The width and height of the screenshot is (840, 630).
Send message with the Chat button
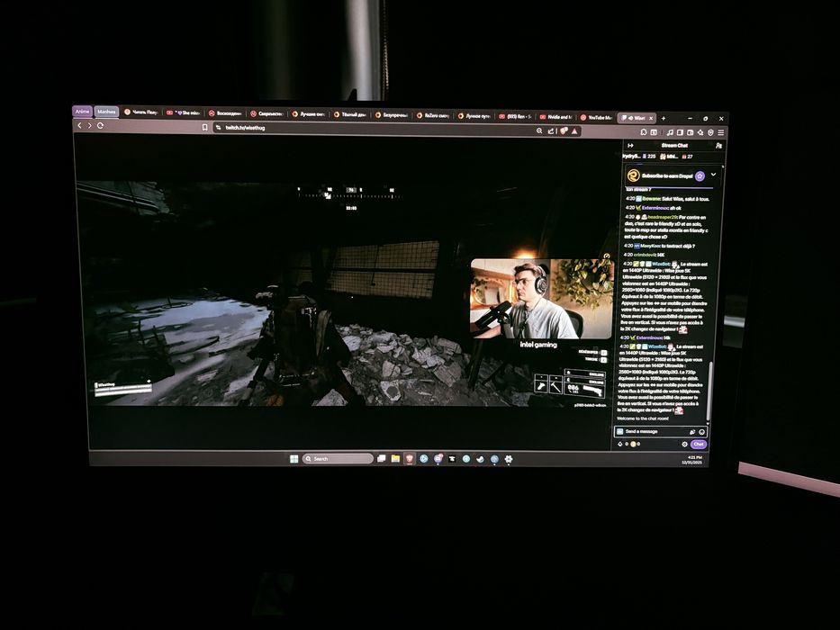[x=698, y=444]
